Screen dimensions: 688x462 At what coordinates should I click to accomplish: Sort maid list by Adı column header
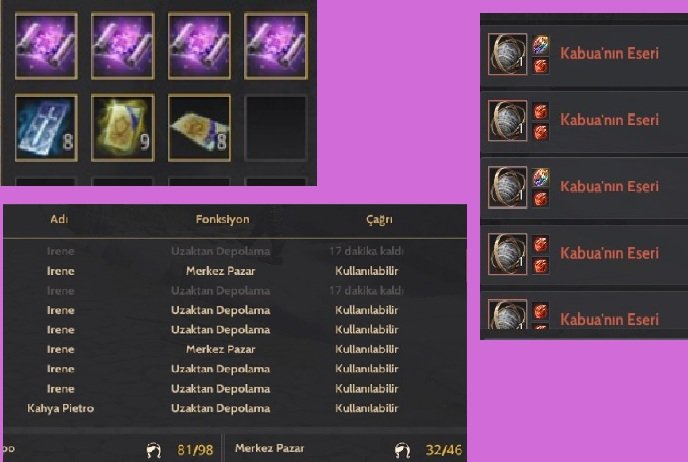pyautogui.click(x=59, y=219)
